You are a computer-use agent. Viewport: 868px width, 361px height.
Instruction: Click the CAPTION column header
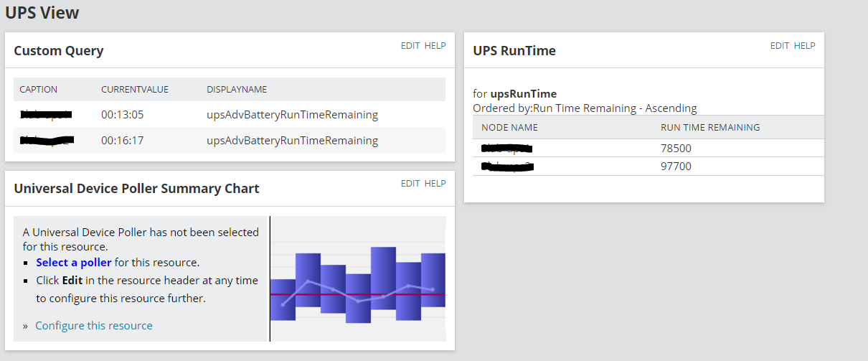point(38,90)
